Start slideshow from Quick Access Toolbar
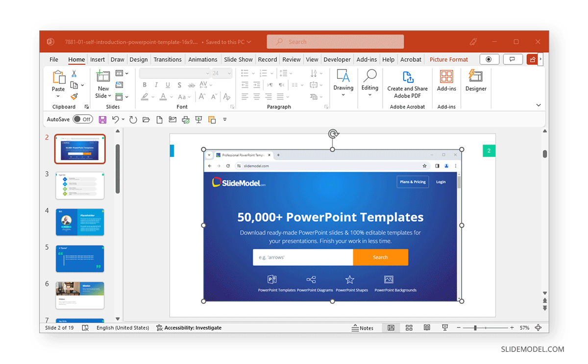588x364 pixels. [x=198, y=120]
